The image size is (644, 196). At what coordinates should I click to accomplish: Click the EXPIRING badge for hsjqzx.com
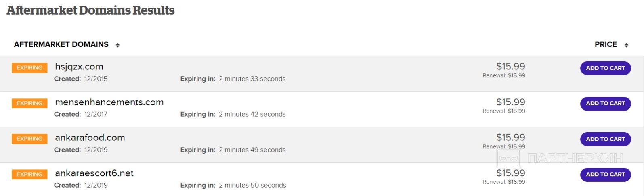coord(29,68)
